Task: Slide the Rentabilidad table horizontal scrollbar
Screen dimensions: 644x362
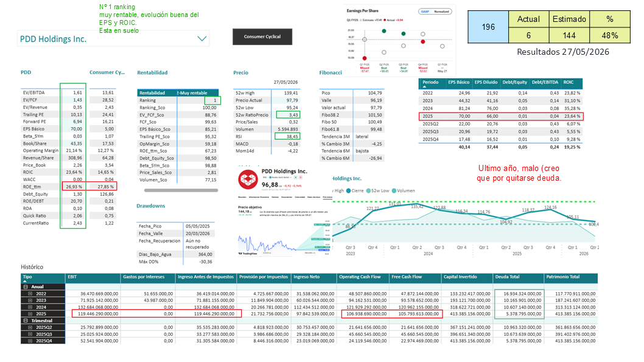Action: pyautogui.click(x=181, y=190)
